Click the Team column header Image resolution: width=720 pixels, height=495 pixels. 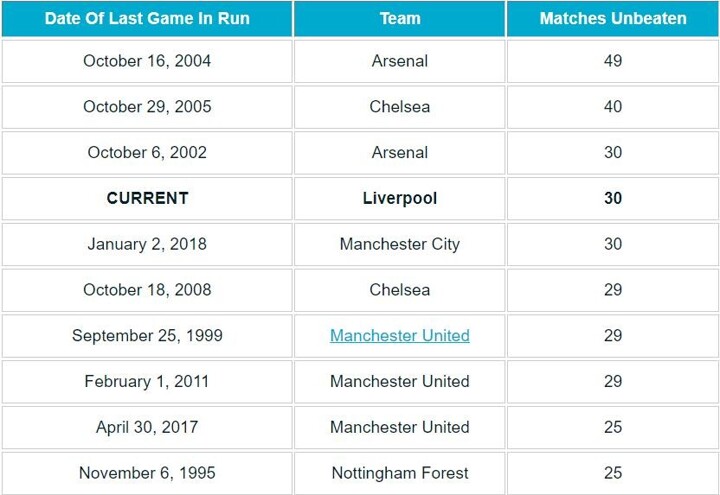[x=399, y=19]
